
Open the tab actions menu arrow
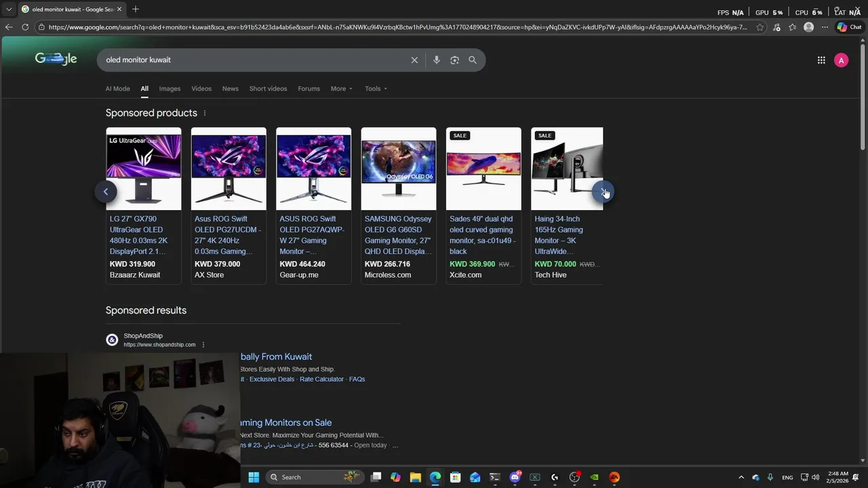(x=9, y=9)
